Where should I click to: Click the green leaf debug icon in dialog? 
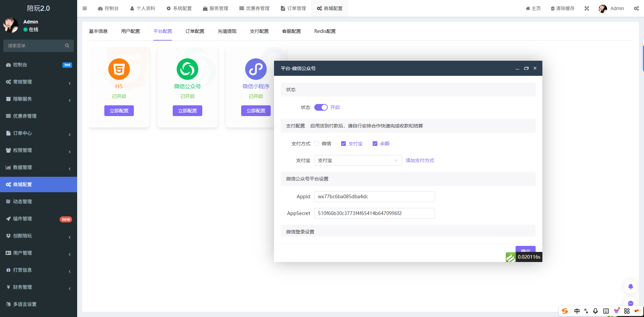[x=511, y=257]
